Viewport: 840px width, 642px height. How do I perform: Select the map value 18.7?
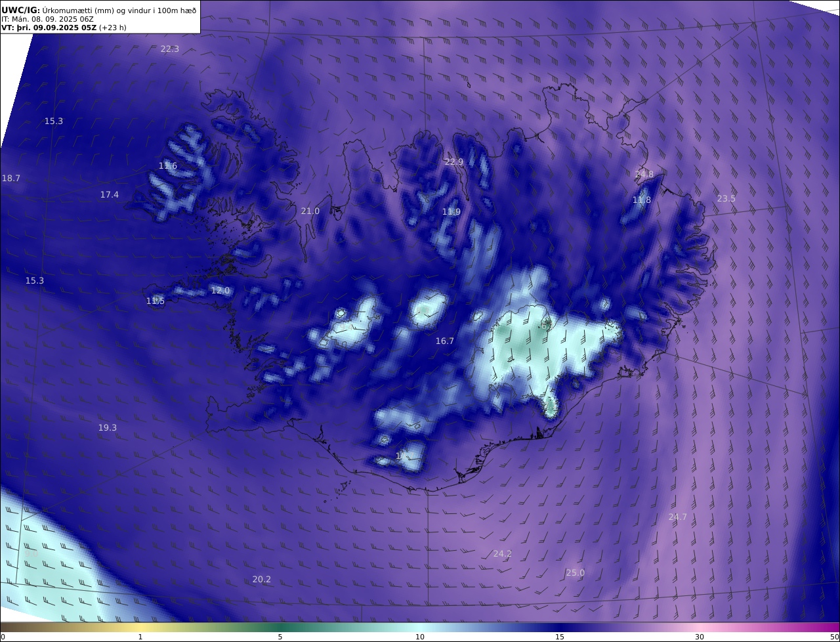[x=11, y=178]
